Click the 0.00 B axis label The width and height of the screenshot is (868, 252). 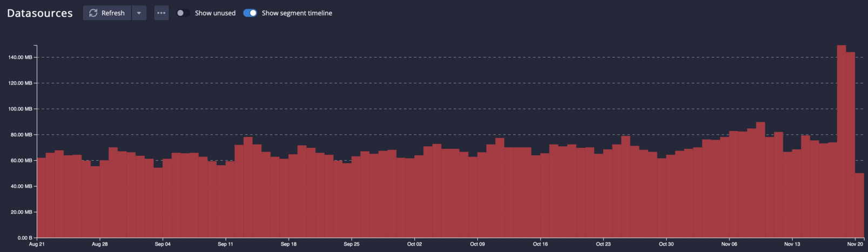click(x=25, y=238)
